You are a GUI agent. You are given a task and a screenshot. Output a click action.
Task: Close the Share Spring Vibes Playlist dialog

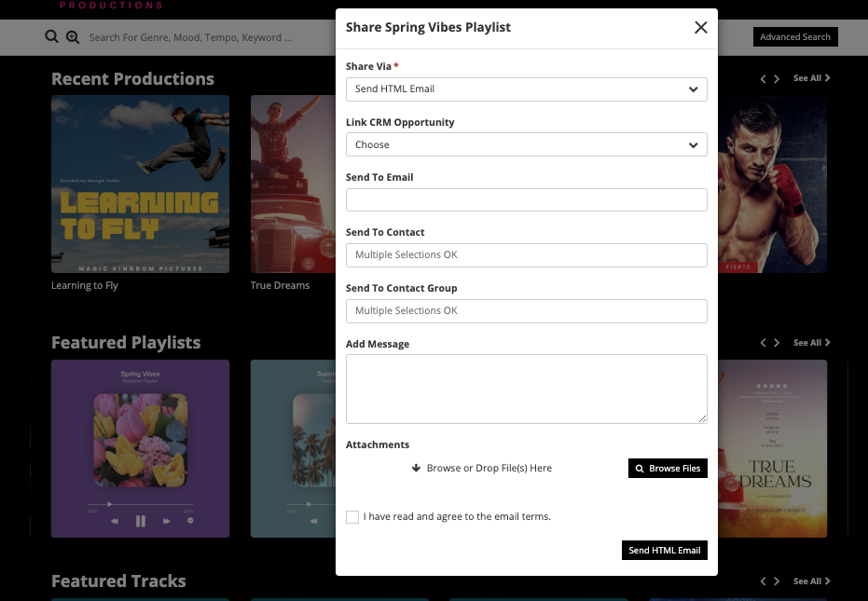tap(701, 28)
